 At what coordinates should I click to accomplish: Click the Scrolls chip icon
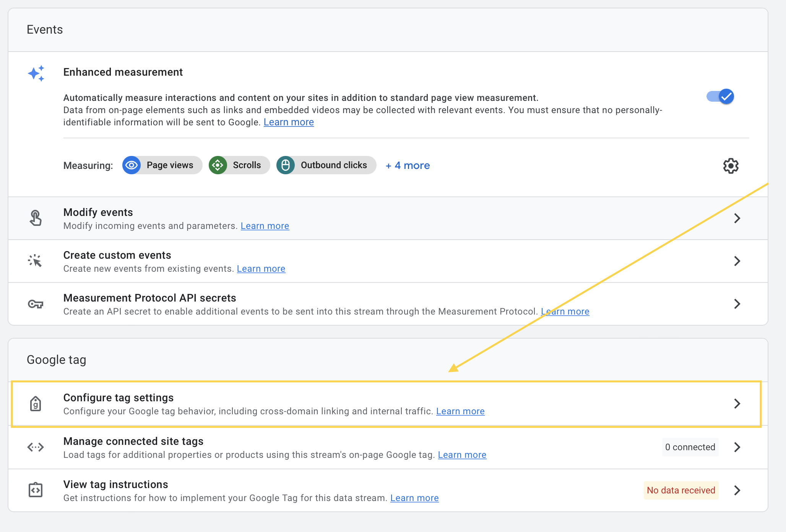tap(218, 165)
